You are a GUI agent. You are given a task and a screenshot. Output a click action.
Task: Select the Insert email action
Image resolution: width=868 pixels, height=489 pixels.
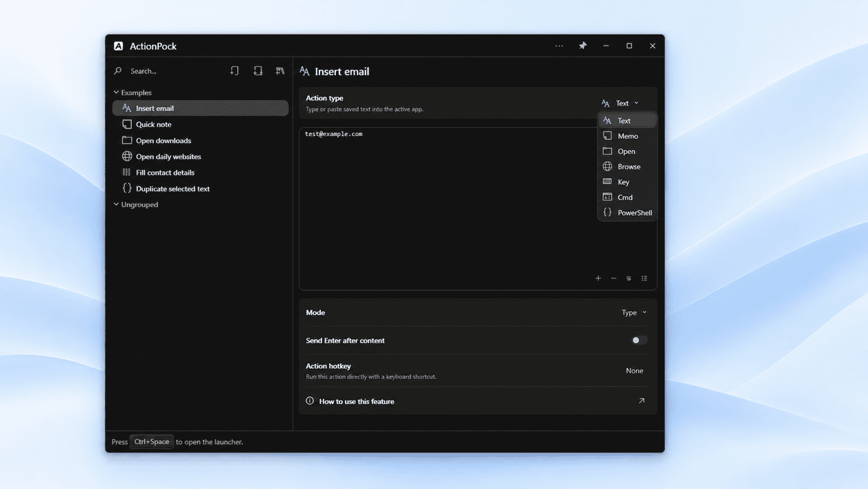pyautogui.click(x=201, y=108)
